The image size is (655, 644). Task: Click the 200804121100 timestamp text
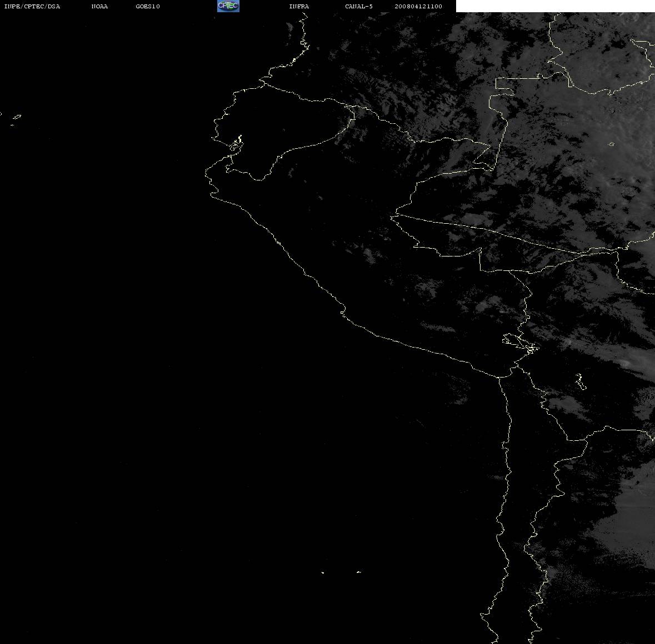pos(418,6)
